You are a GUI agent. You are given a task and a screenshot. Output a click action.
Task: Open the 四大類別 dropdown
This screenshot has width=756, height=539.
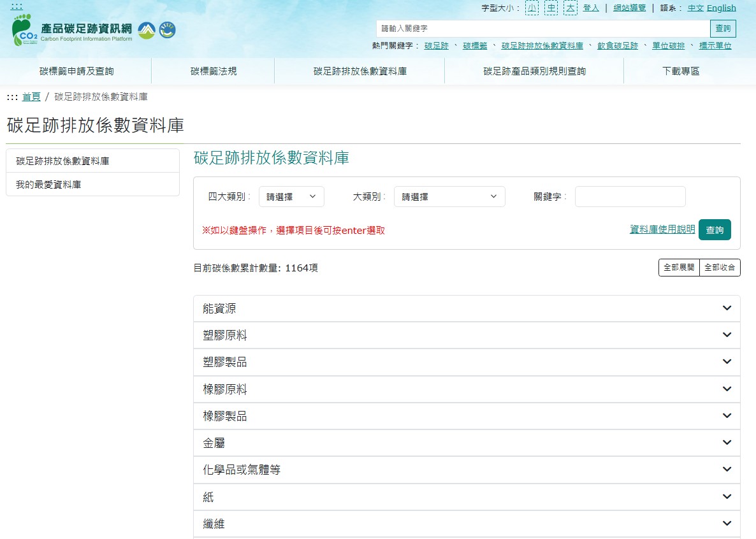point(291,197)
